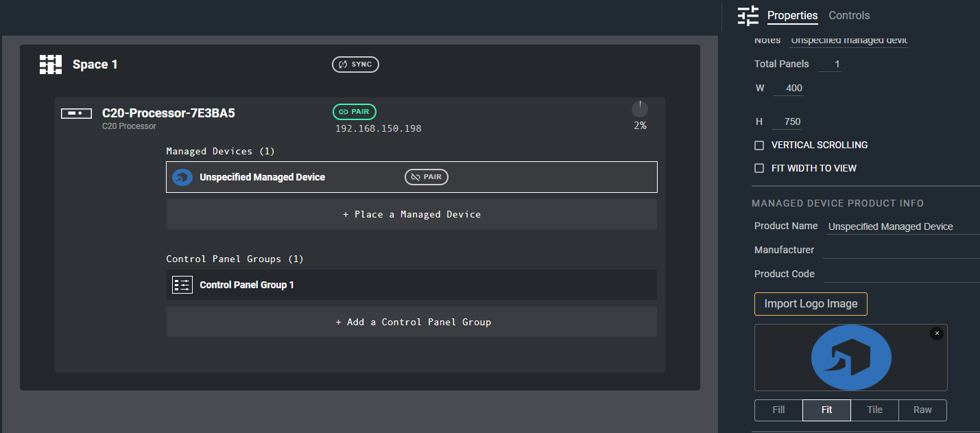Select the Tile image mode
The height and width of the screenshot is (433, 980).
point(874,410)
